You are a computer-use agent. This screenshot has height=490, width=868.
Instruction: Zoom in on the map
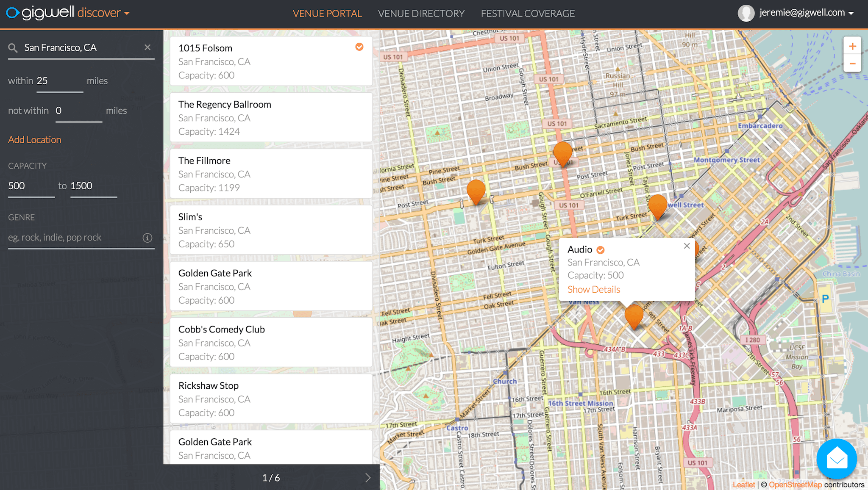pos(852,47)
